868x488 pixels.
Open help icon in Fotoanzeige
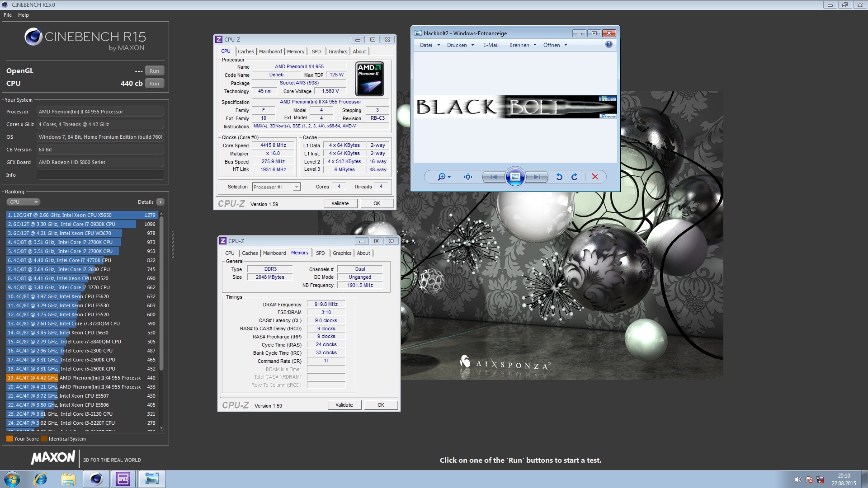pos(609,44)
